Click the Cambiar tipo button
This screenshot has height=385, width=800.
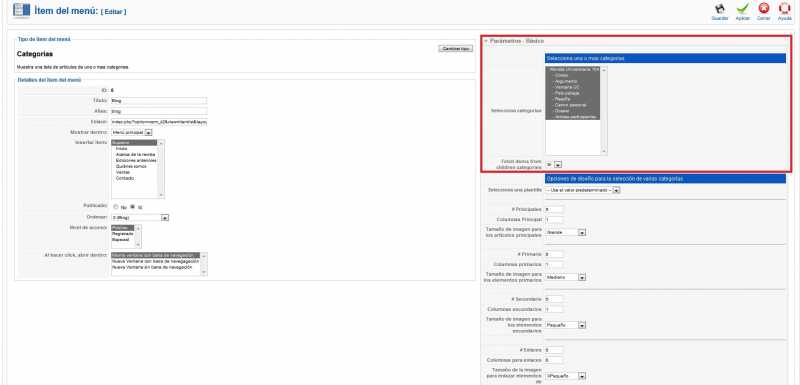[456, 48]
